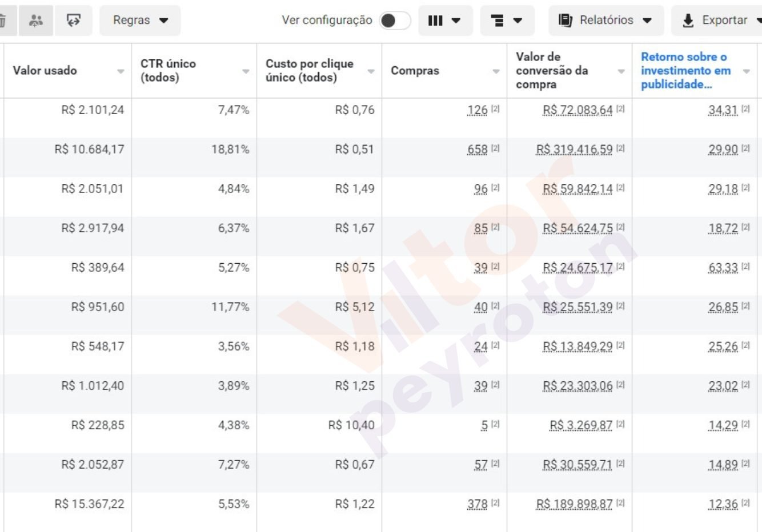Click the screen share arrow icon

[x=73, y=21]
